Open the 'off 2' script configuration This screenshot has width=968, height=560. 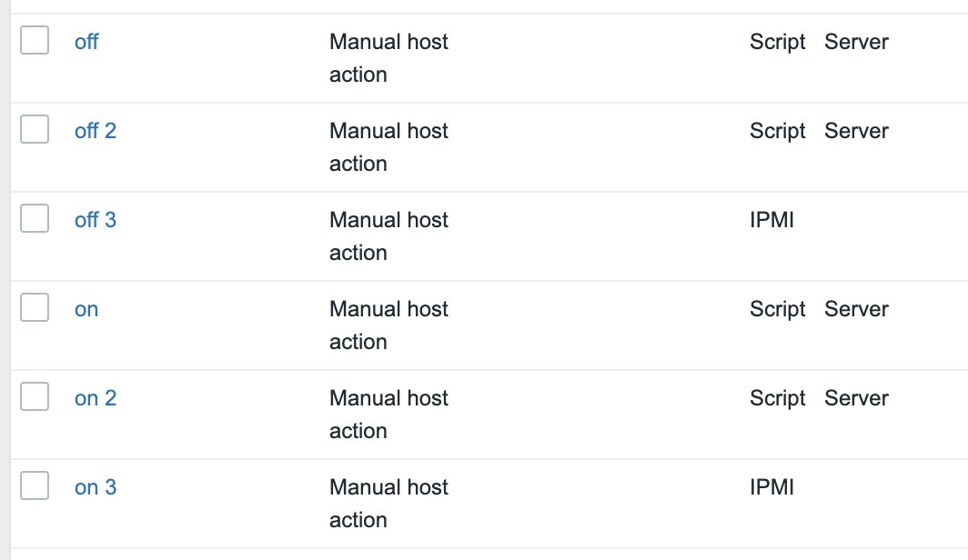(95, 131)
